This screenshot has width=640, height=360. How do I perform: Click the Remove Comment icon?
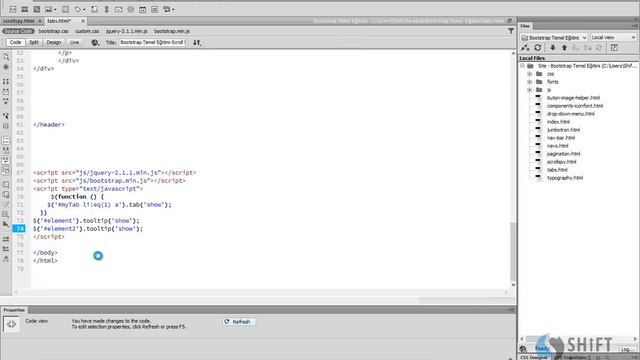[6, 194]
